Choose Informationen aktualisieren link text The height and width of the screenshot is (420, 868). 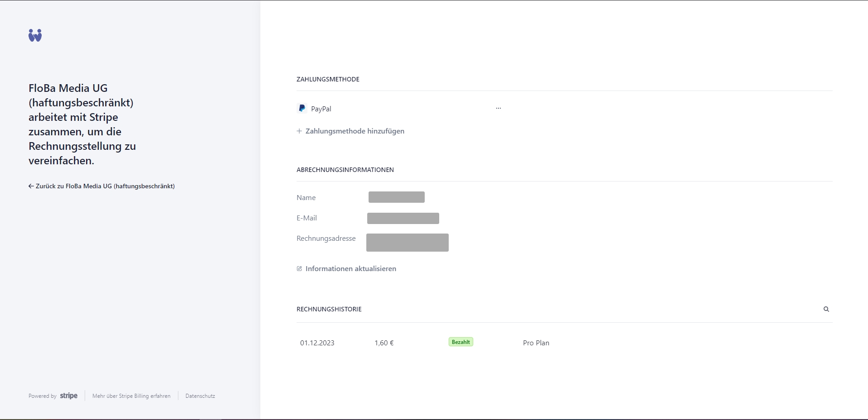pyautogui.click(x=350, y=269)
